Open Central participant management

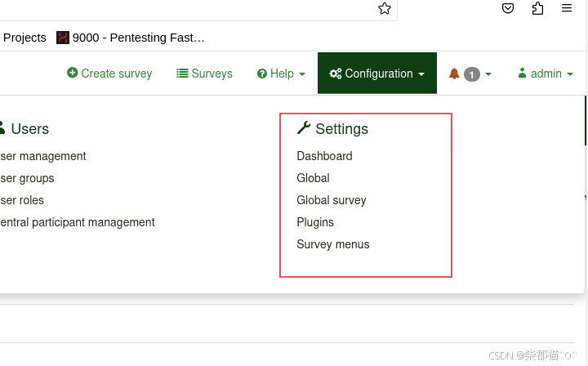click(78, 222)
